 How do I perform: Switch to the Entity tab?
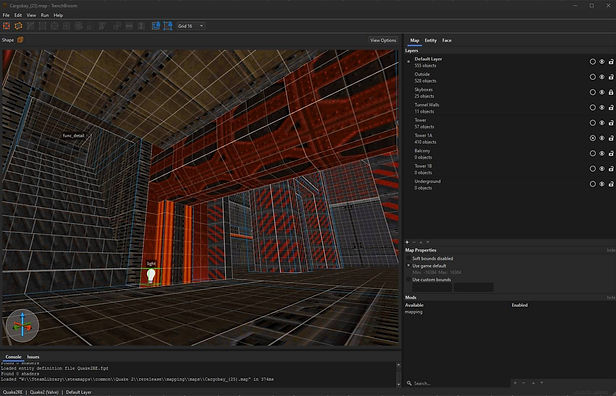431,40
